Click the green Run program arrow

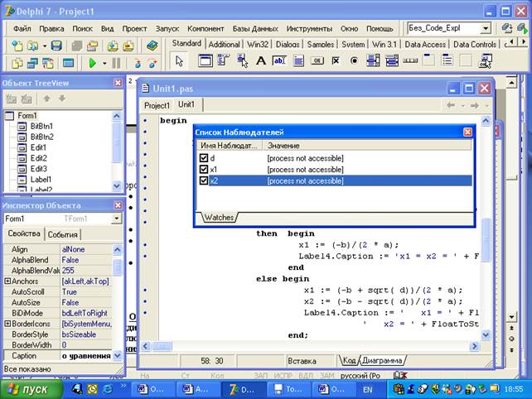click(91, 63)
